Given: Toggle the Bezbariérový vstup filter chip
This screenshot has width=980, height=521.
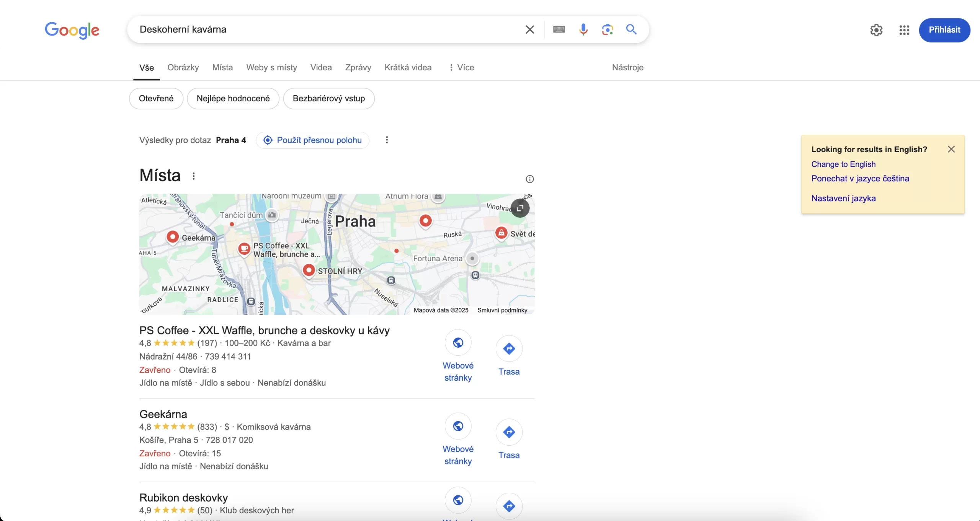Looking at the screenshot, I should pyautogui.click(x=328, y=98).
